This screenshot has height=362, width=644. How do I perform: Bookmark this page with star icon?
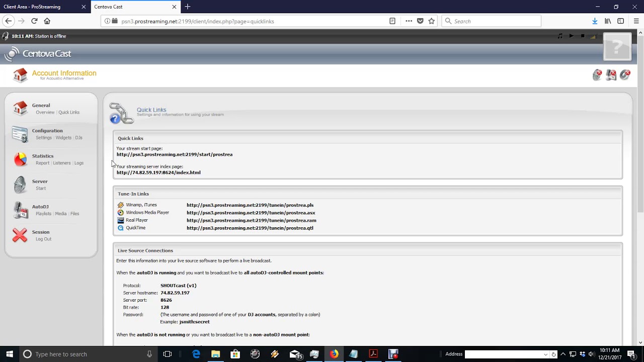click(x=431, y=21)
